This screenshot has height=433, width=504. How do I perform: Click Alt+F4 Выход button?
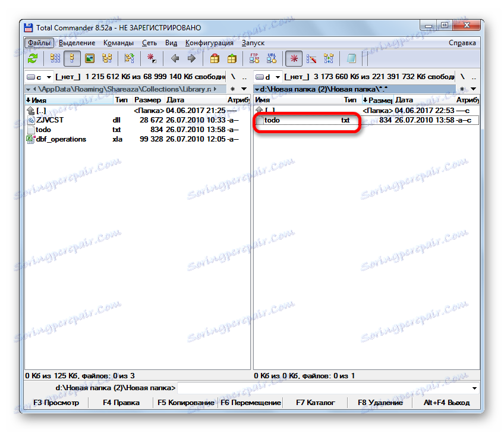[x=446, y=403]
